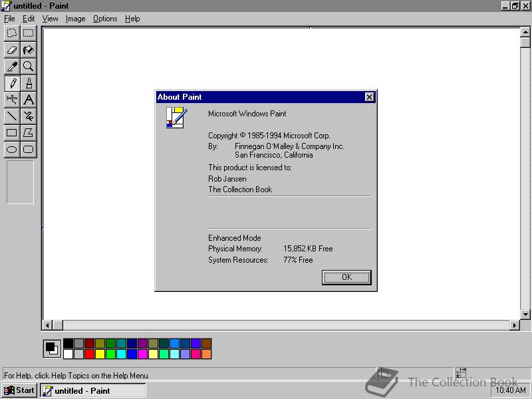Click the "Rob Jansen" licensee name
Viewport: 532px width, 399px height.
227,179
